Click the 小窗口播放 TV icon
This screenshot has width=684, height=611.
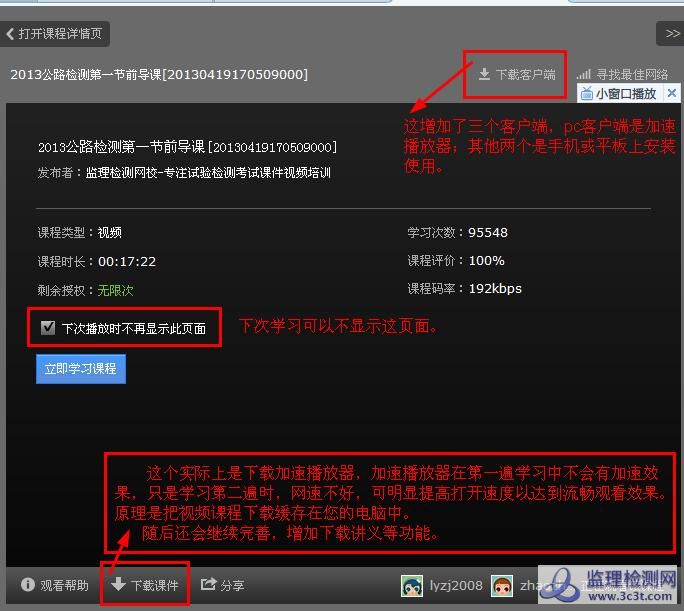pos(587,94)
